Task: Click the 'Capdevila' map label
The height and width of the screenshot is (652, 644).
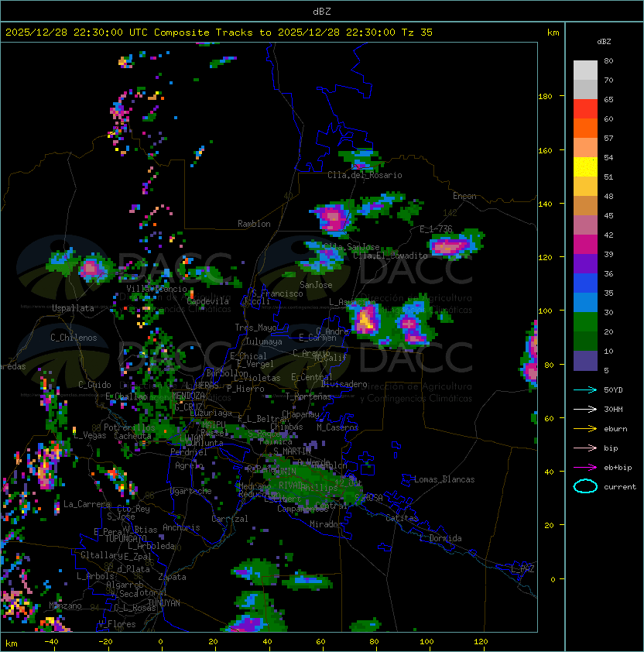Action: click(x=208, y=300)
